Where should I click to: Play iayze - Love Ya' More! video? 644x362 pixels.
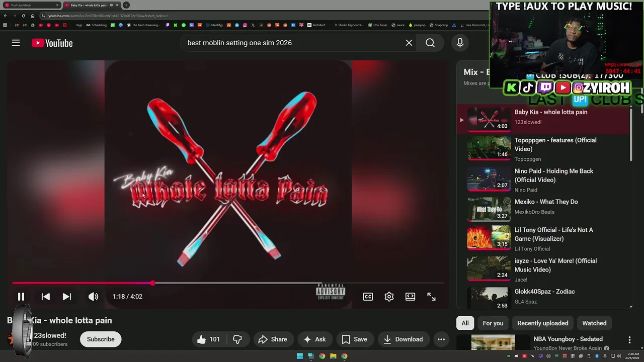coord(542,269)
